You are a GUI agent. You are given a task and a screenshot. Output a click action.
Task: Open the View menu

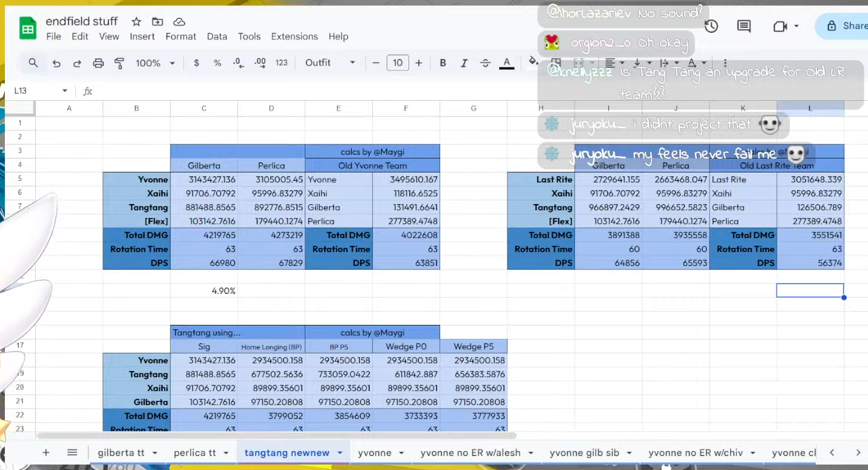109,36
